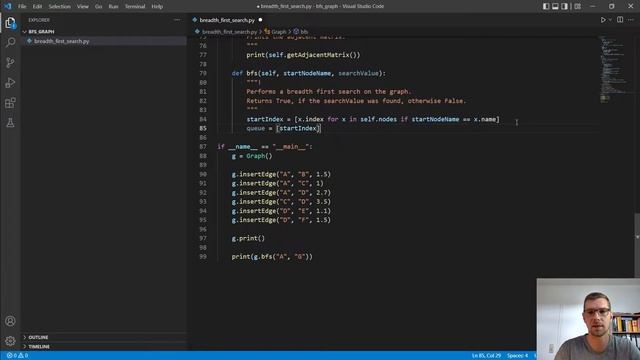
Task: Open the Accounts menu icon
Action: (10, 321)
